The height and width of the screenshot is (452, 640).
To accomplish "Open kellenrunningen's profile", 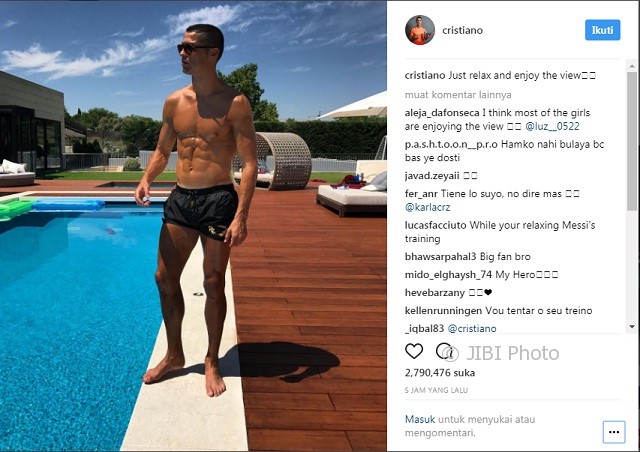I will point(443,311).
